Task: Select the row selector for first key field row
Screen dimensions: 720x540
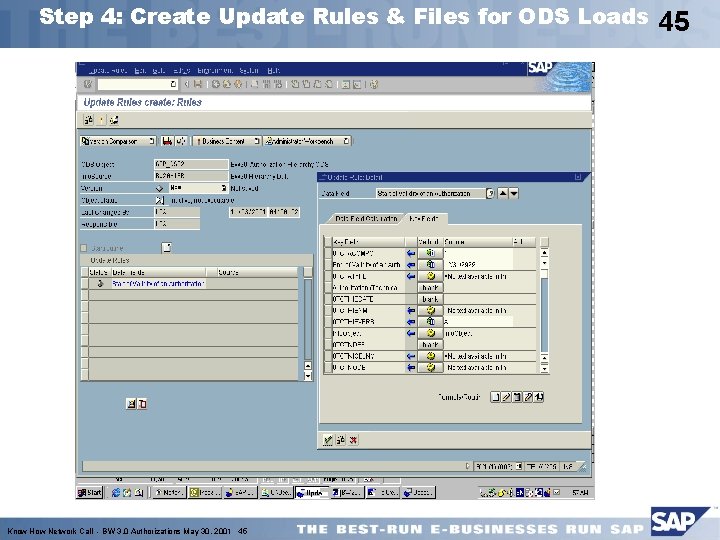Action: pos(328,253)
